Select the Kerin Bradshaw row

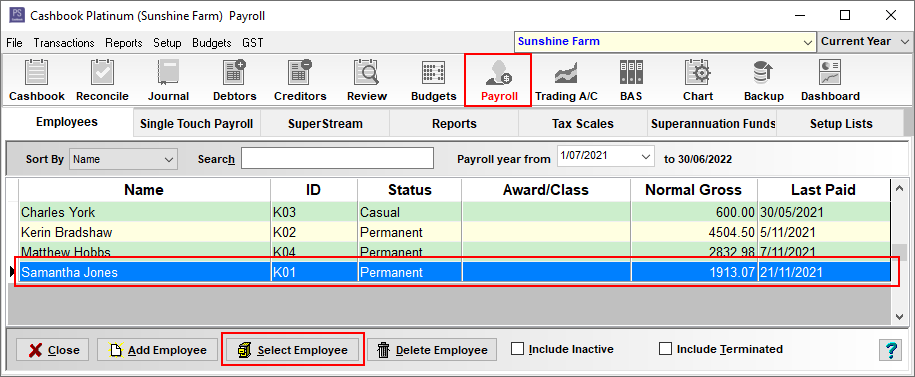455,232
